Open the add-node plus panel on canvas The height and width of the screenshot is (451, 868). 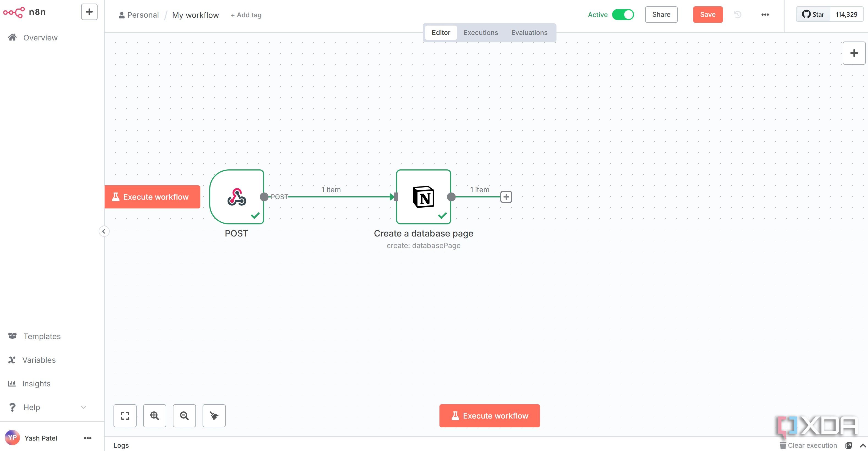tap(854, 53)
